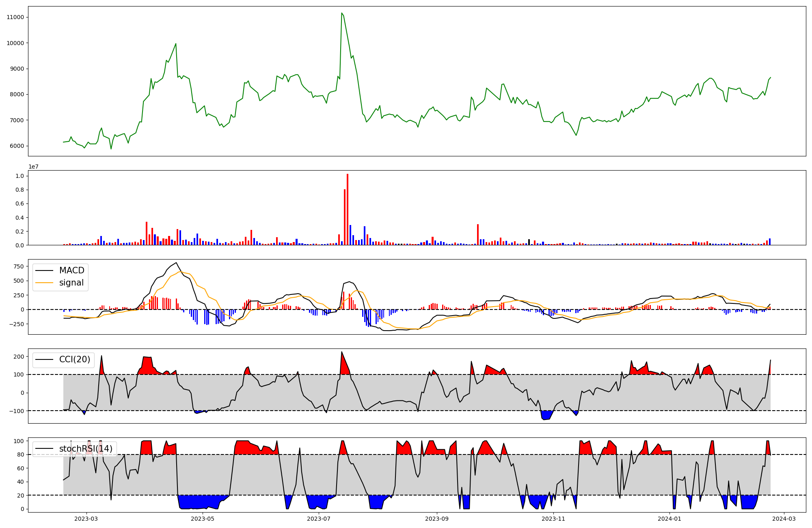Click the stochRSI(14) legend entry

coord(85,449)
